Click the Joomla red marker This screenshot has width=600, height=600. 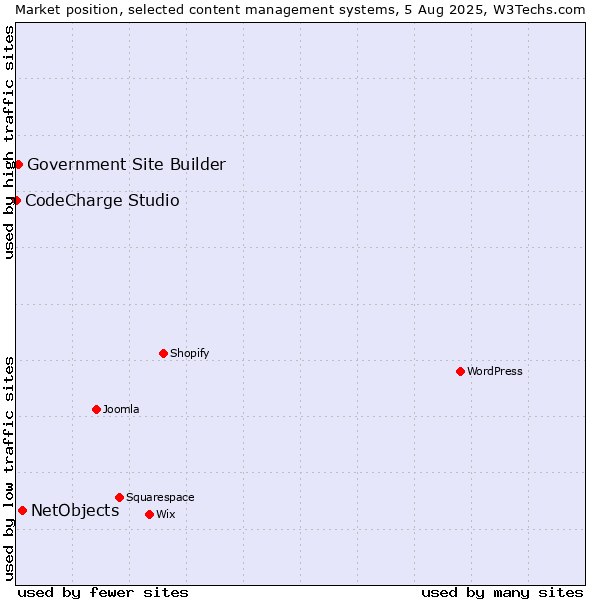click(96, 410)
